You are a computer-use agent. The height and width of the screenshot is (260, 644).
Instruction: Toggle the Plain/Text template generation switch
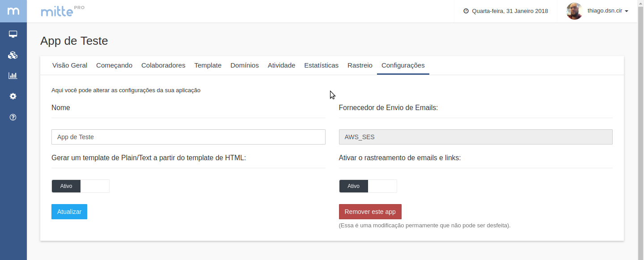(x=80, y=186)
